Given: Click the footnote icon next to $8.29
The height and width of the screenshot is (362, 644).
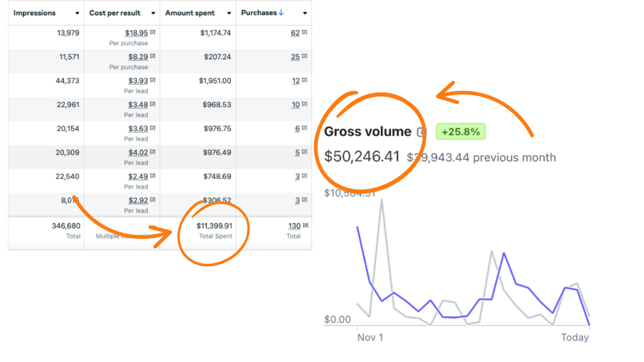Looking at the screenshot, I should pyautogui.click(x=153, y=56).
